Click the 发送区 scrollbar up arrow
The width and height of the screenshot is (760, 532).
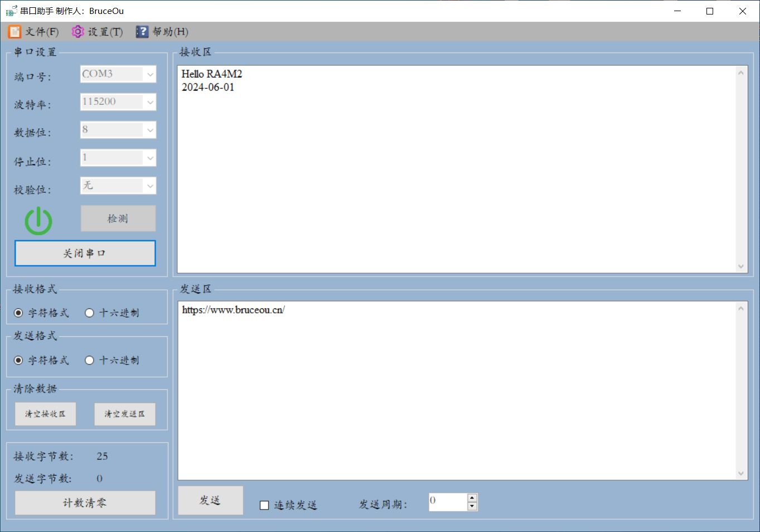tap(741, 308)
